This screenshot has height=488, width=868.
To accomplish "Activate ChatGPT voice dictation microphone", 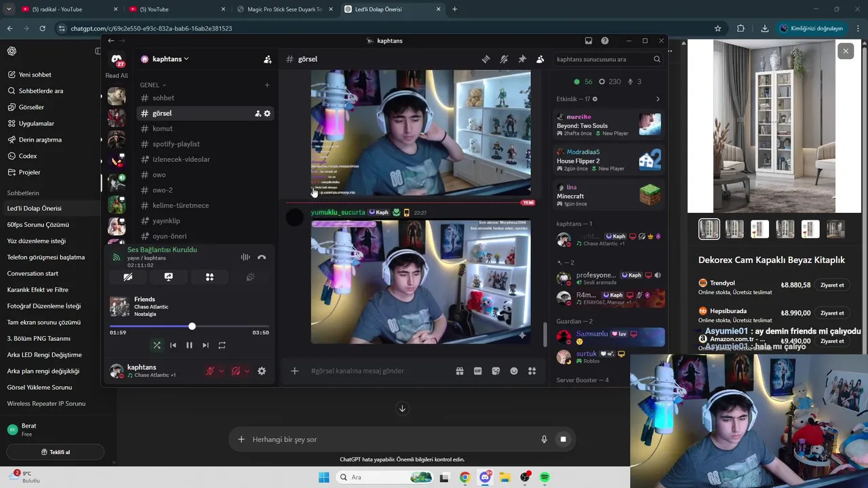I will 544,439.
